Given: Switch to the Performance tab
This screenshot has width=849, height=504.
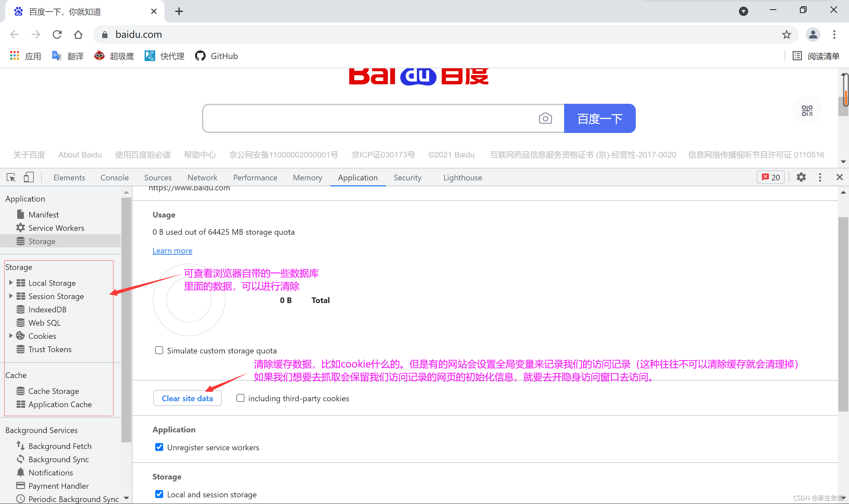Looking at the screenshot, I should click(x=255, y=178).
